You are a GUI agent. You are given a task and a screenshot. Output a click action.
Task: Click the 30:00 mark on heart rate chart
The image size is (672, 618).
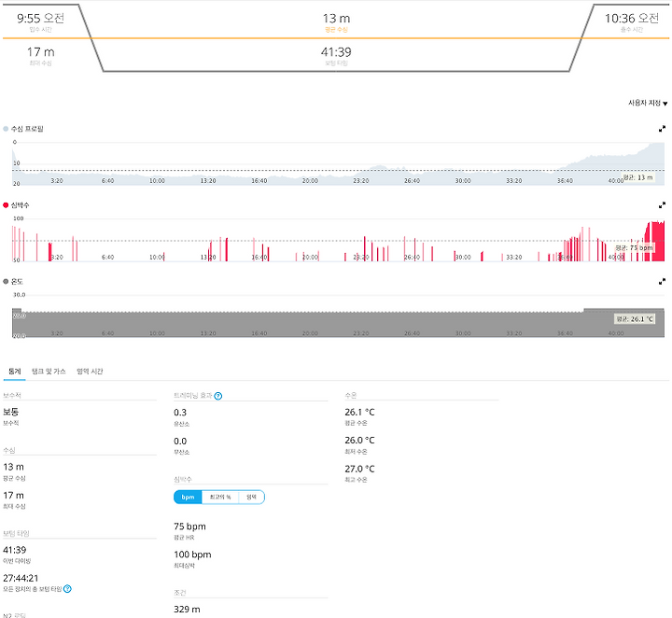pos(463,257)
